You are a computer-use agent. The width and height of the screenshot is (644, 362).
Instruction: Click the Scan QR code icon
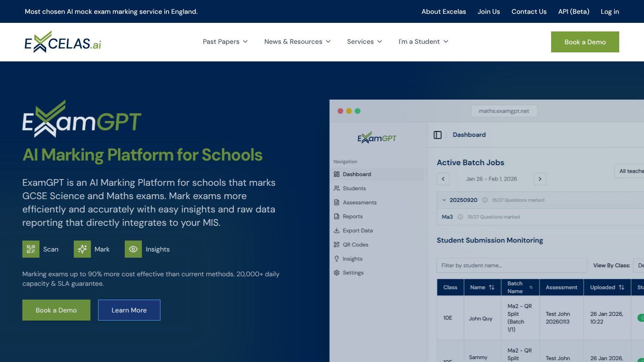point(31,249)
